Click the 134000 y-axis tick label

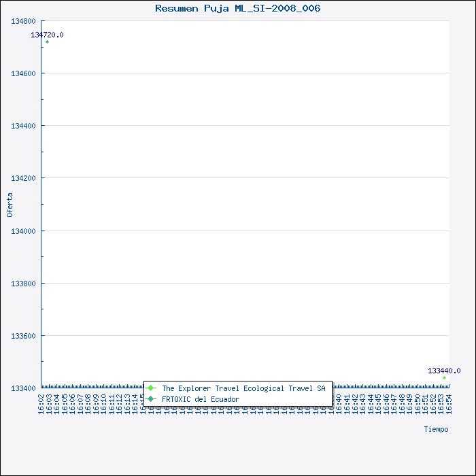(23, 231)
